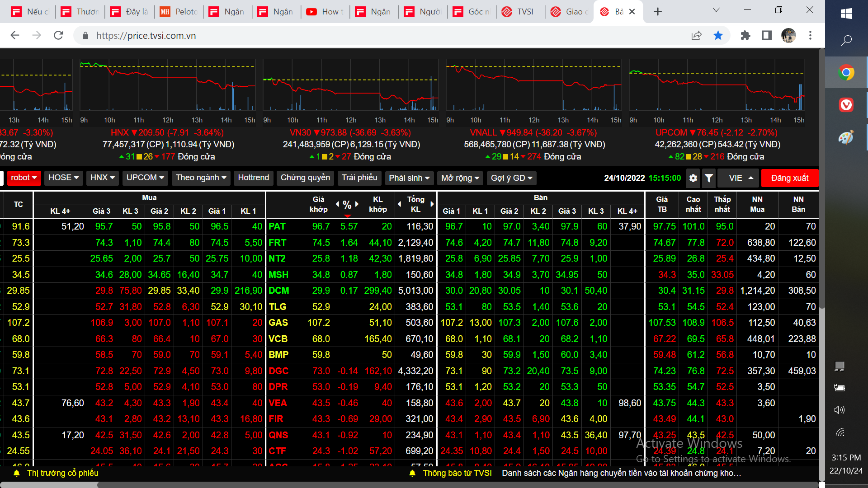Click the PAT stock symbol
The image size is (868, 488).
277,226
